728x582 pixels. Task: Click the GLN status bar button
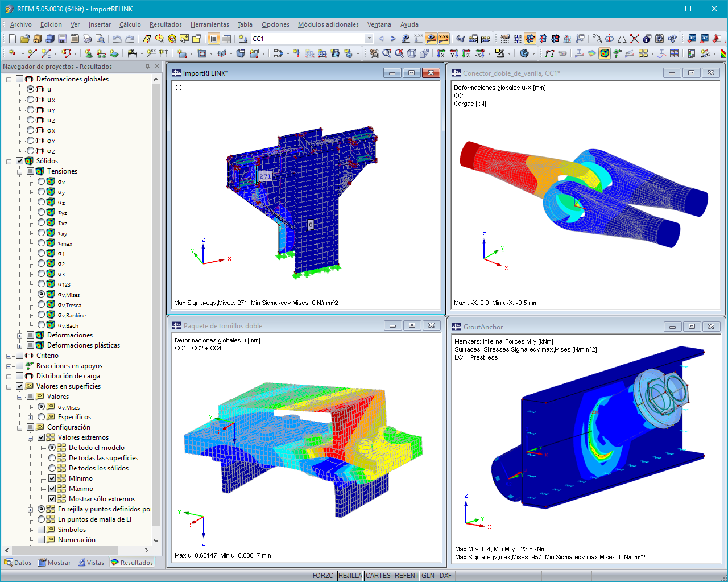[x=428, y=576]
